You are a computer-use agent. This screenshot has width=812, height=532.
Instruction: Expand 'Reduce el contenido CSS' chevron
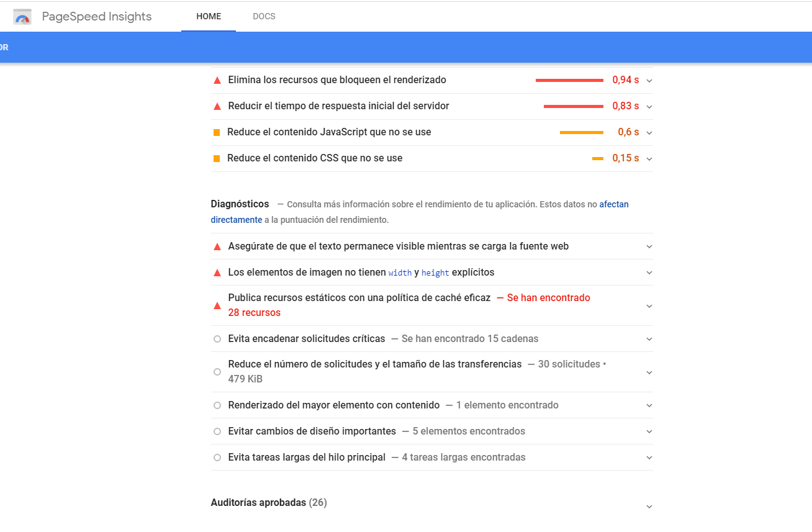649,159
